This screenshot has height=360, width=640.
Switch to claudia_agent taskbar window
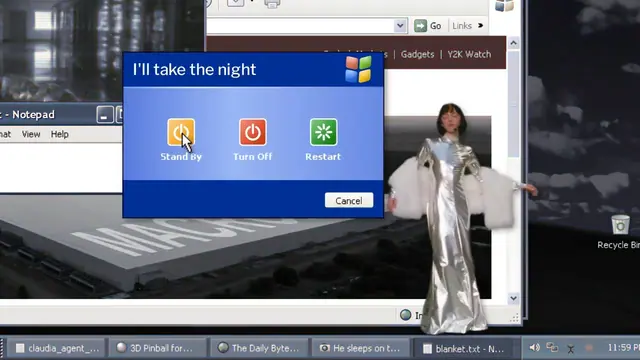[x=56, y=348]
